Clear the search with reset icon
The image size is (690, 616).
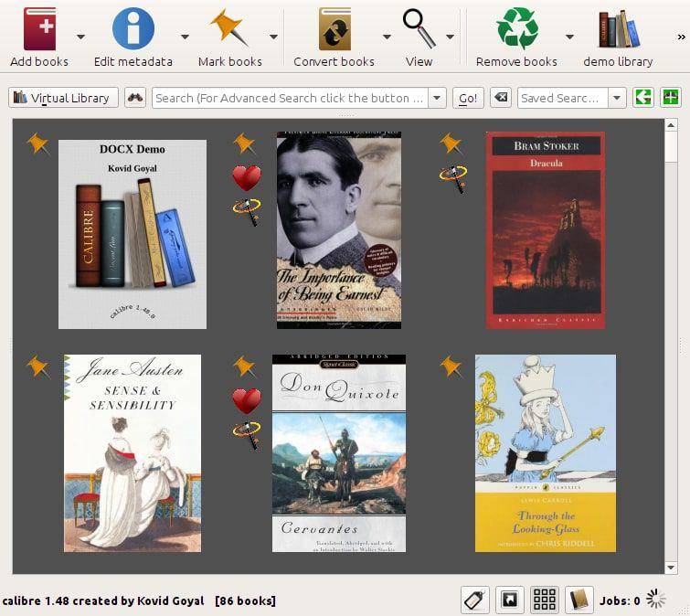click(501, 97)
